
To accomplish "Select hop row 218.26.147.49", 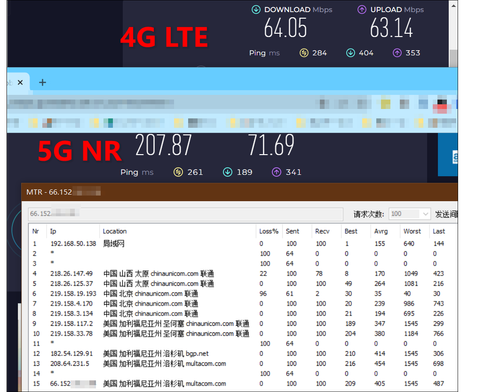I will pos(243,274).
